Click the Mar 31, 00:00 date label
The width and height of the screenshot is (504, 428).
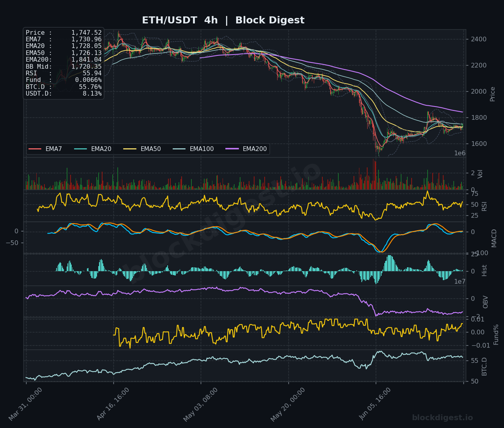[x=26, y=404]
